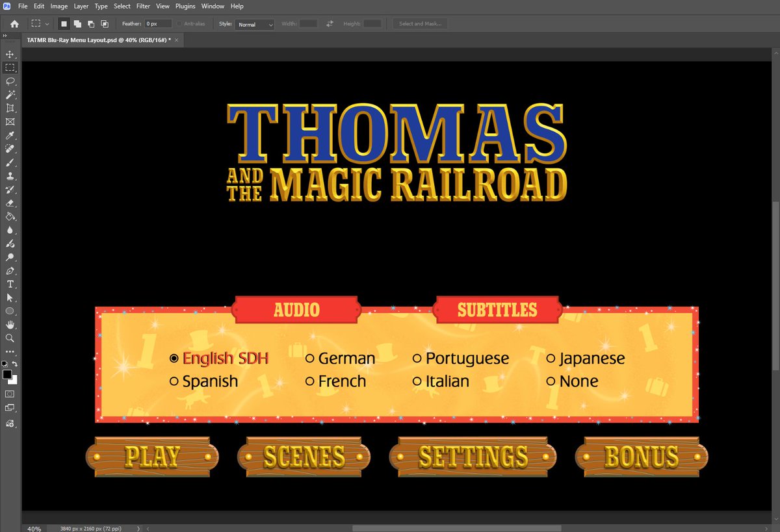The image size is (780, 532).
Task: Open the Filter menu
Action: 143,6
